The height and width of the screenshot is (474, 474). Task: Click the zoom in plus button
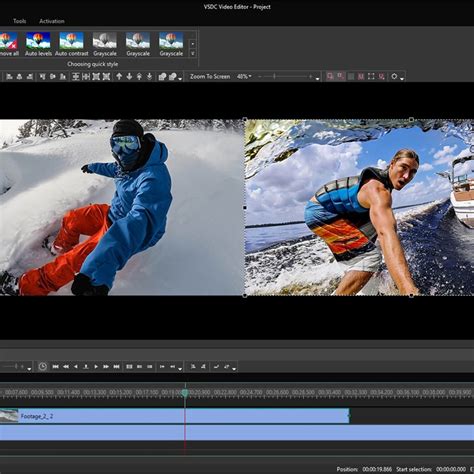[310, 77]
